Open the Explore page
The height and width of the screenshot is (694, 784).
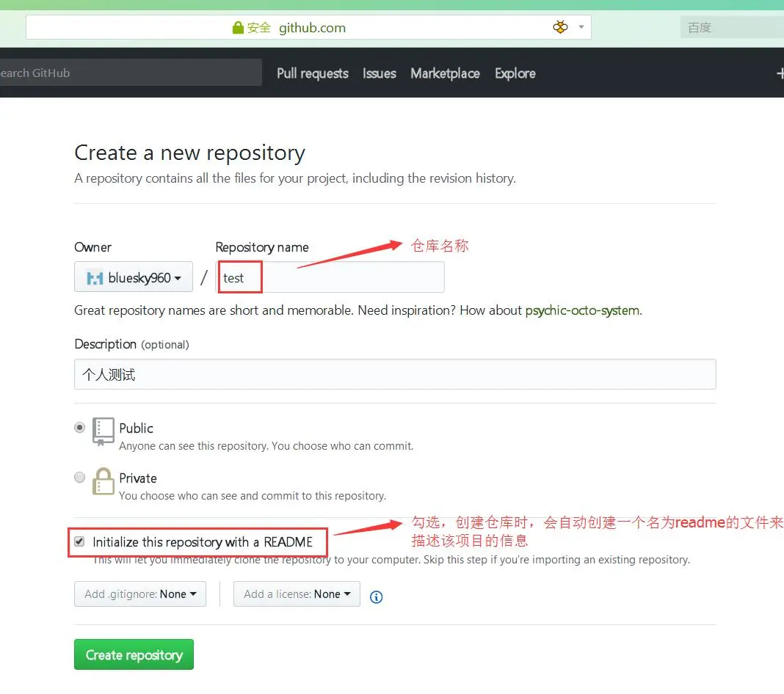pyautogui.click(x=515, y=73)
